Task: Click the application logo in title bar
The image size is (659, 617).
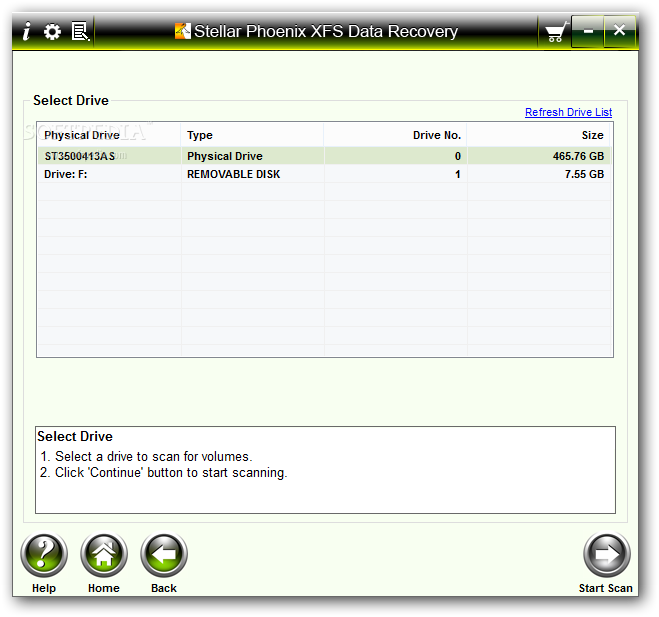Action: [182, 31]
